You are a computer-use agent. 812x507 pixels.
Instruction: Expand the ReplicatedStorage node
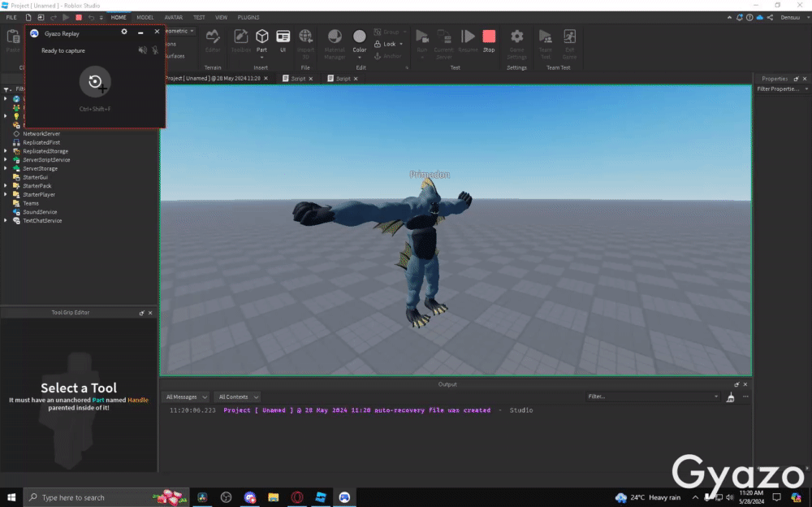[x=6, y=151]
